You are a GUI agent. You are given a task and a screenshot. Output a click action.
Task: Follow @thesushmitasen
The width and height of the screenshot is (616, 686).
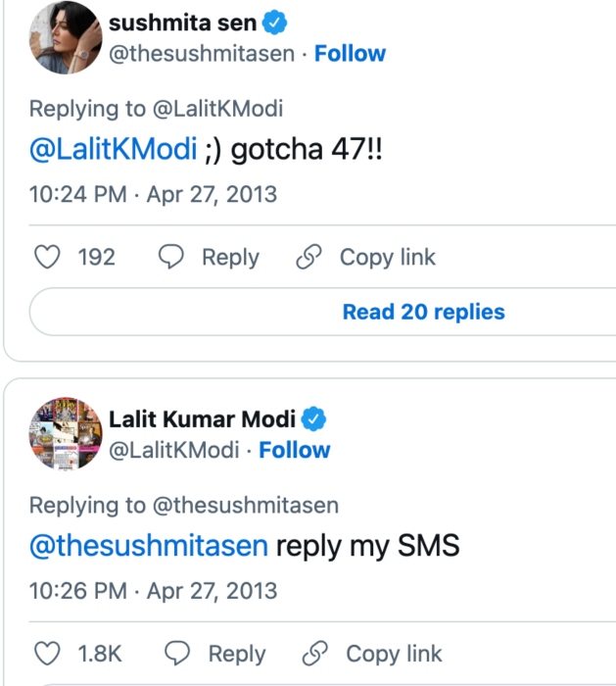pos(350,53)
